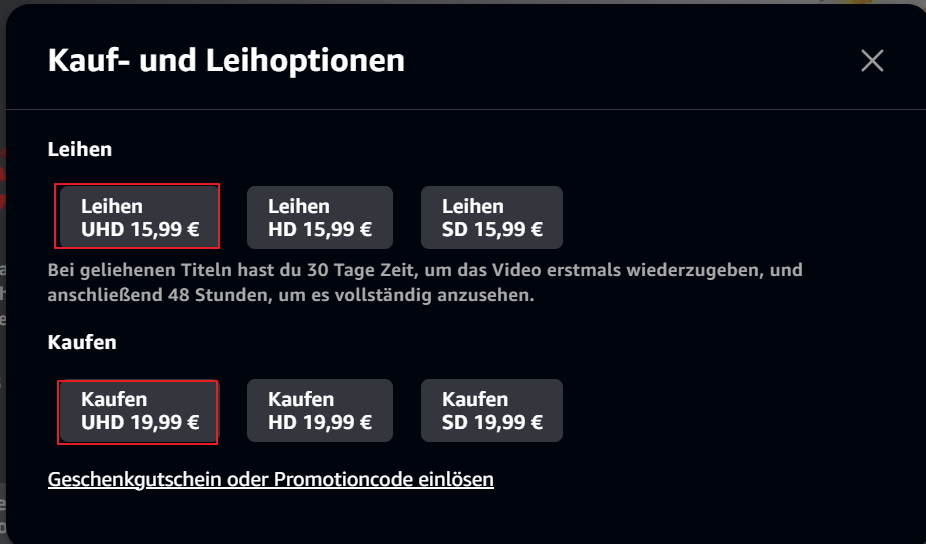926x544 pixels.
Task: Open Geschenkgutschein oder Promotioncode einlösen link
Action: (270, 479)
